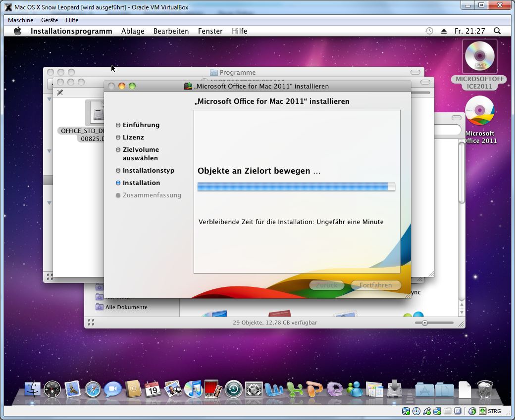Launch Microsoft Excel from the Dock
This screenshot has height=420, width=515.
point(295,389)
